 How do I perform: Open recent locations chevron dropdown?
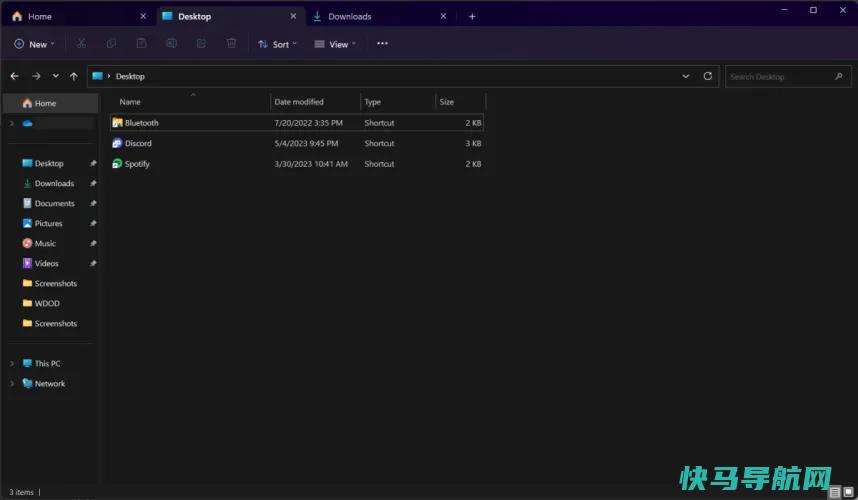(55, 76)
